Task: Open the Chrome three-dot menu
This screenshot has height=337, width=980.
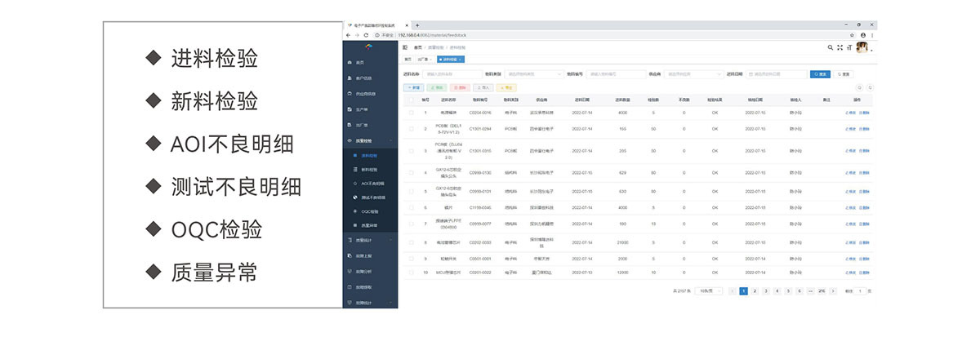Action: coord(872,35)
